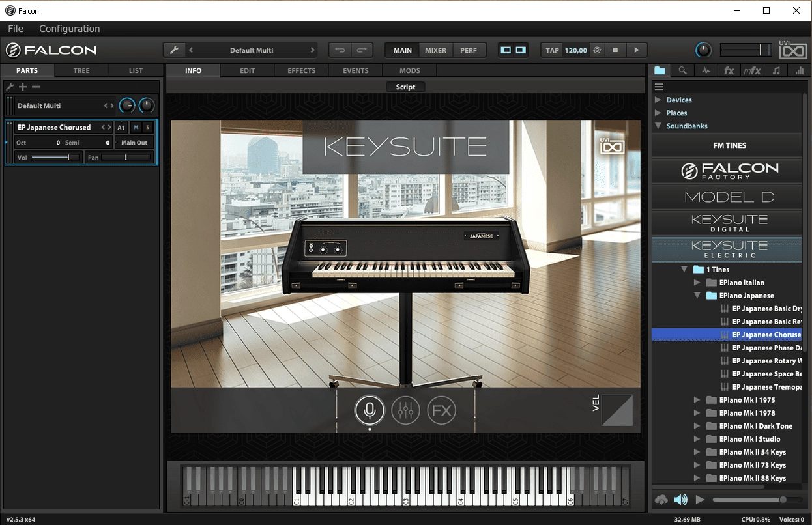The height and width of the screenshot is (525, 812).
Task: Switch to the EFFECTS tab
Action: click(302, 70)
